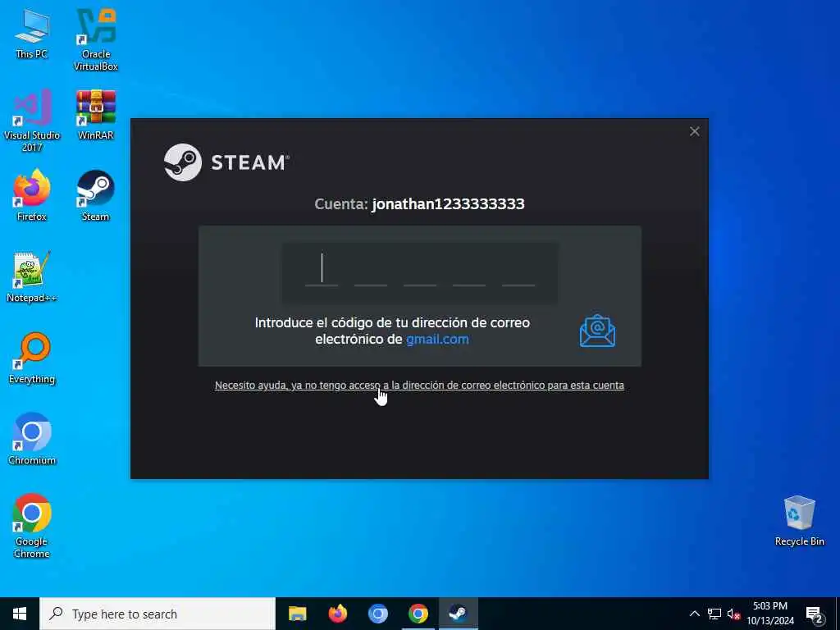Open Action Center notifications

pos(815,614)
